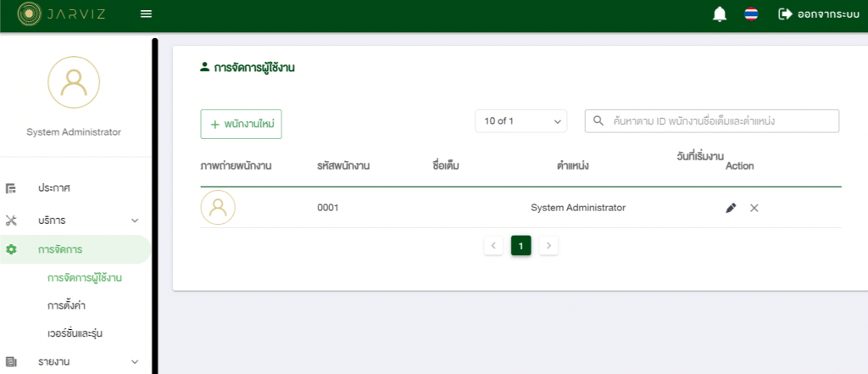Click the pencil edit icon for employee 0001
The image size is (868, 374).
click(x=731, y=208)
